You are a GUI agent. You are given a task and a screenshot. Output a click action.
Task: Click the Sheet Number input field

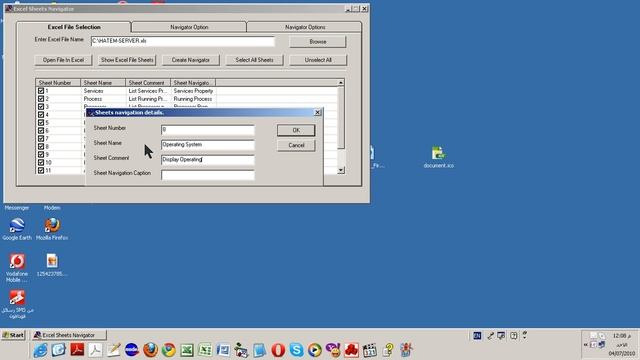pyautogui.click(x=207, y=130)
